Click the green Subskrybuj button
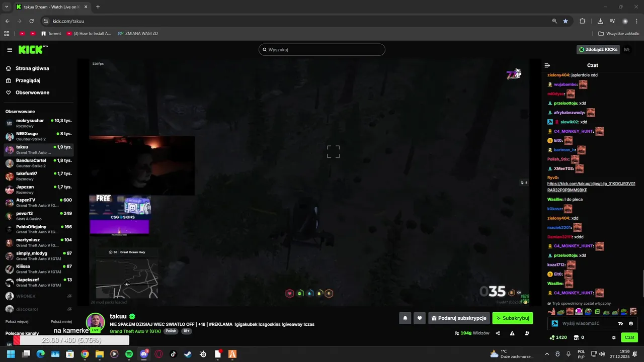 tap(513, 318)
